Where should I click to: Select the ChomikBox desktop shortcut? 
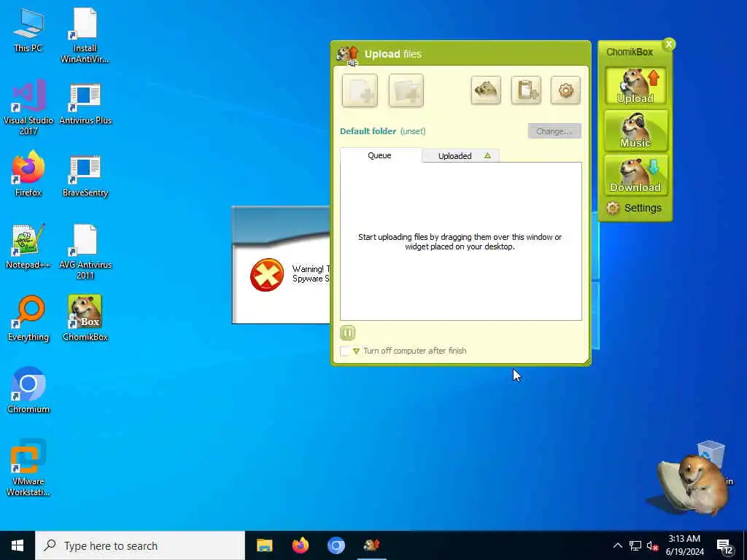click(85, 319)
